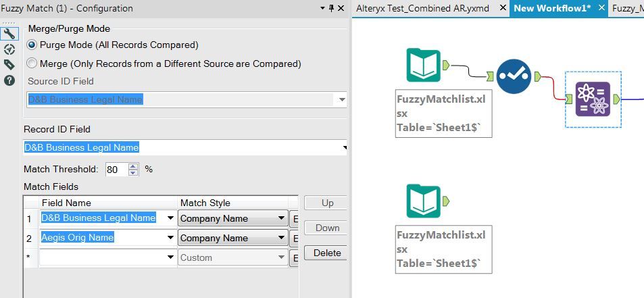The width and height of the screenshot is (644, 298).
Task: Click the Match Threshold value field
Action: (x=115, y=170)
